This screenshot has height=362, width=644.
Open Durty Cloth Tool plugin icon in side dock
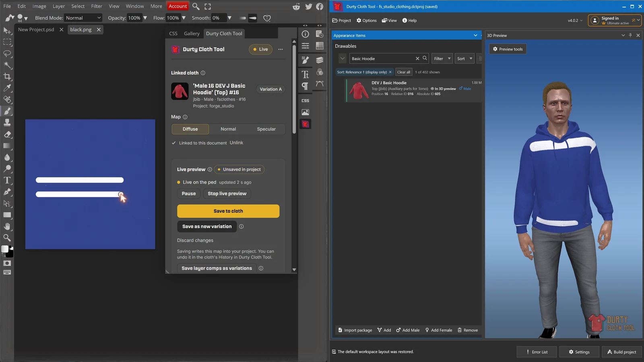pos(305,124)
